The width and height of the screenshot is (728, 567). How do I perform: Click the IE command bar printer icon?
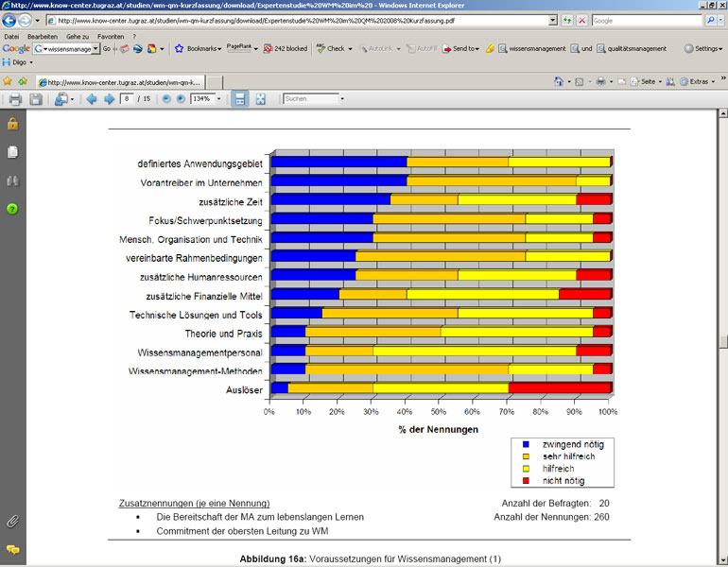click(x=600, y=81)
